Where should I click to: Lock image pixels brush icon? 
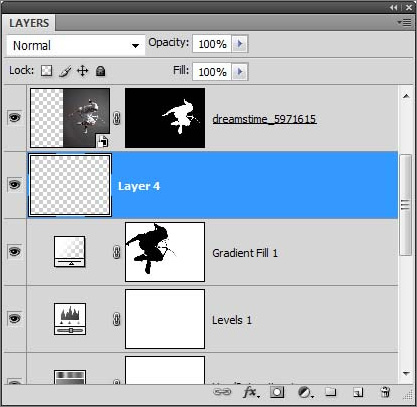tap(65, 71)
